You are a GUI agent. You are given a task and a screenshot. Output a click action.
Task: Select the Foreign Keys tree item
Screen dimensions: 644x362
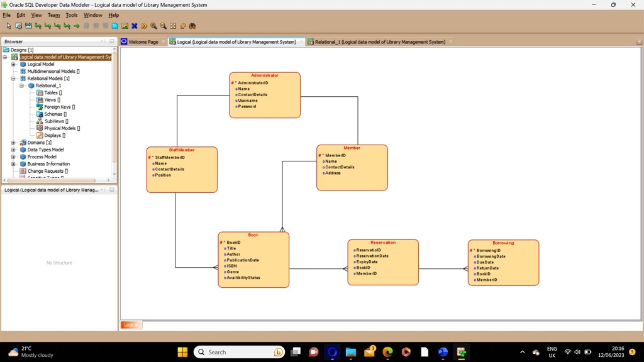pos(58,107)
